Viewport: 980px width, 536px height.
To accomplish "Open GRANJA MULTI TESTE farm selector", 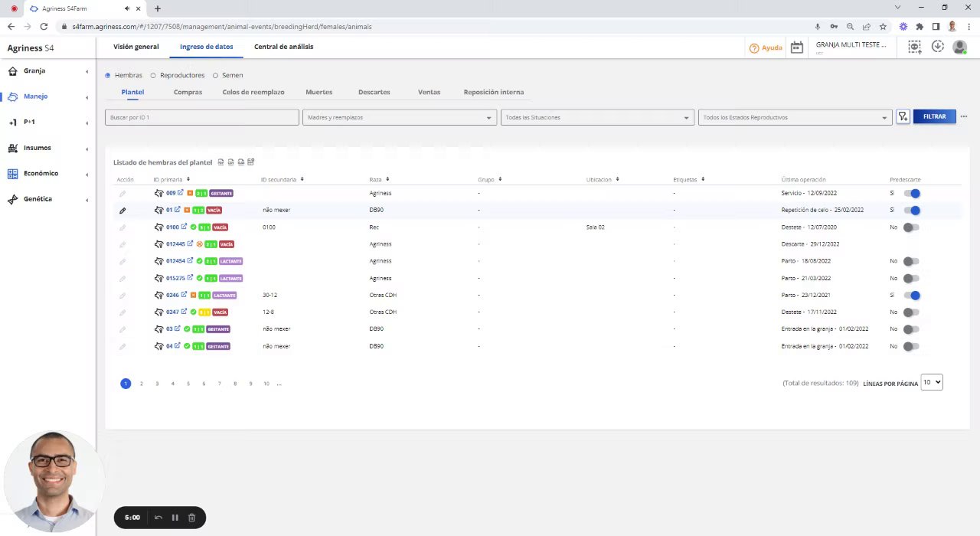I will 851,47.
